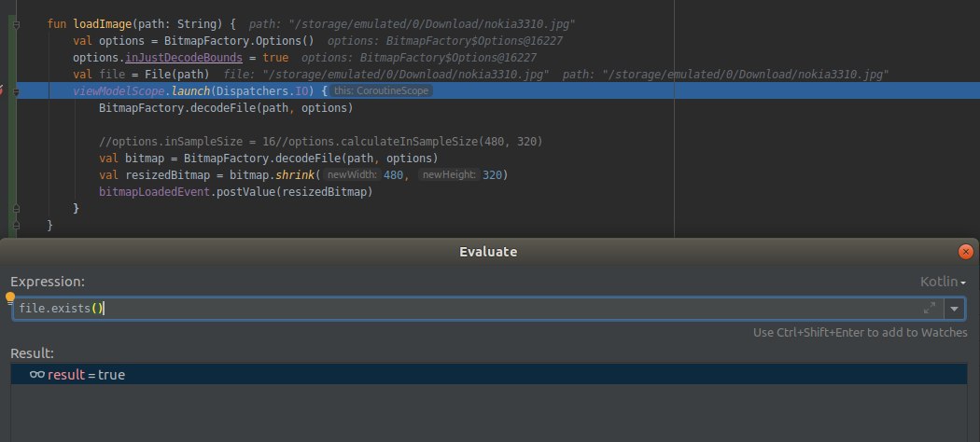Click the newWidth: parameter hint

353,174
